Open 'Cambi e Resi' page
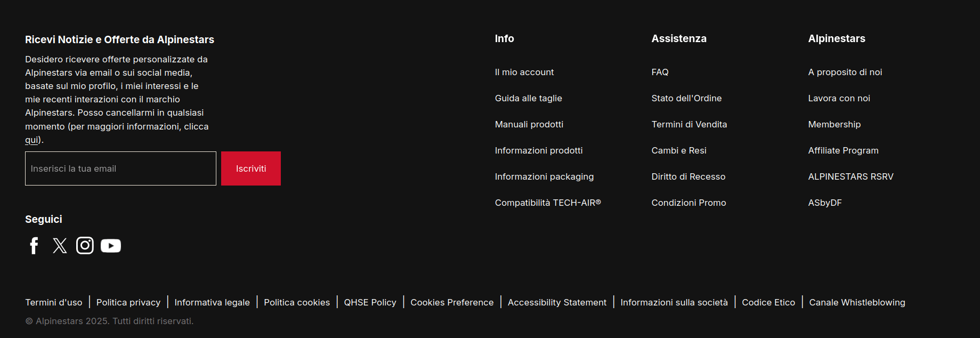Image resolution: width=980 pixels, height=338 pixels. pyautogui.click(x=678, y=150)
